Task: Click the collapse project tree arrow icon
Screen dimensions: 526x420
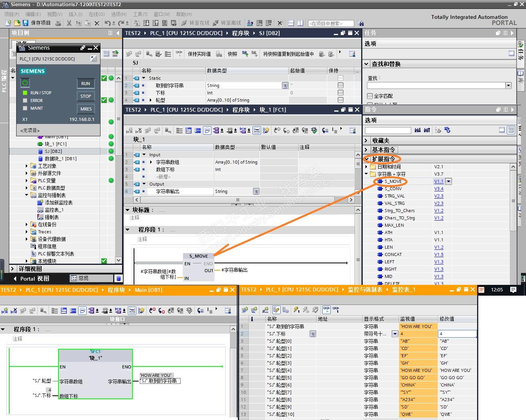Action: 118,33
